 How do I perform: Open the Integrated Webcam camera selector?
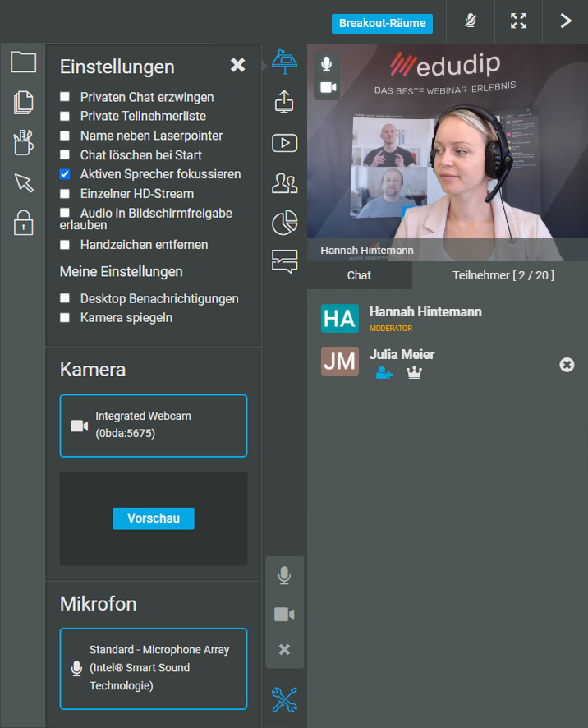coord(154,426)
